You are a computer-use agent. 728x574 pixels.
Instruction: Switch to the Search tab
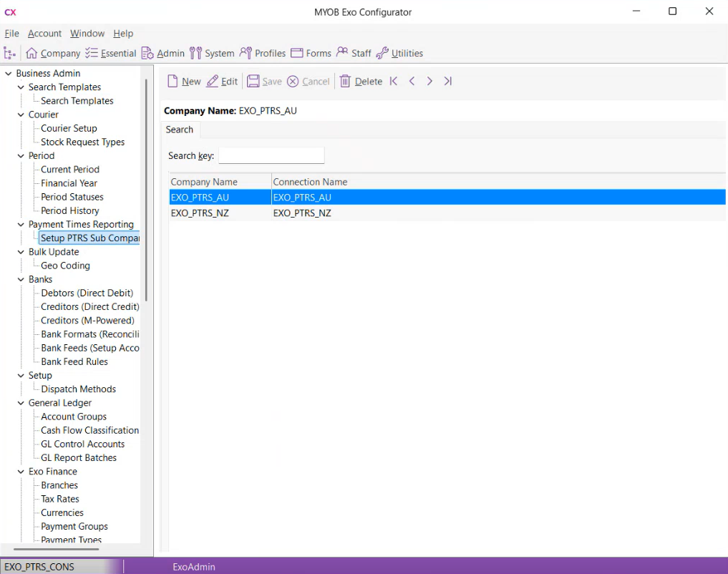click(179, 130)
